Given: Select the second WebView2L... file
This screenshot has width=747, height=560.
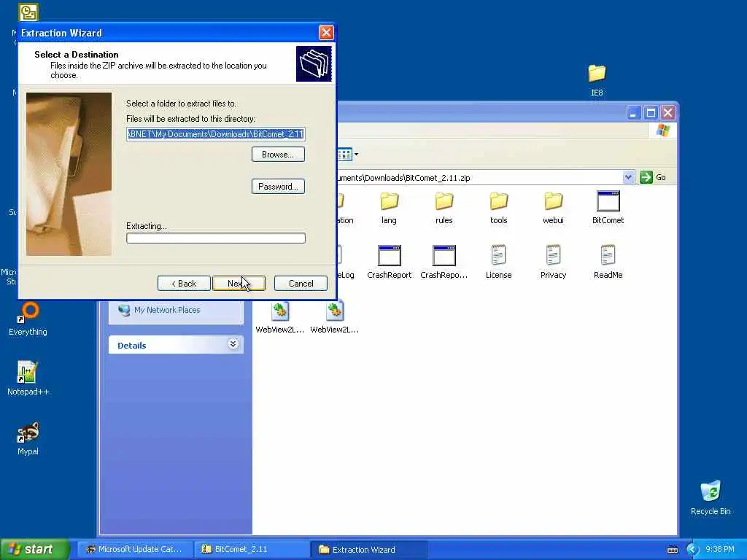Looking at the screenshot, I should click(334, 317).
